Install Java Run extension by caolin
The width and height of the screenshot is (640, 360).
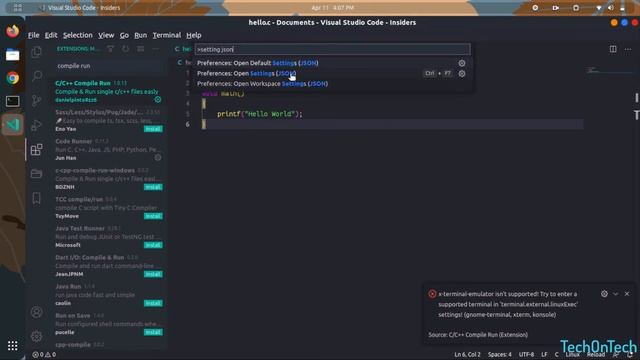[153, 303]
